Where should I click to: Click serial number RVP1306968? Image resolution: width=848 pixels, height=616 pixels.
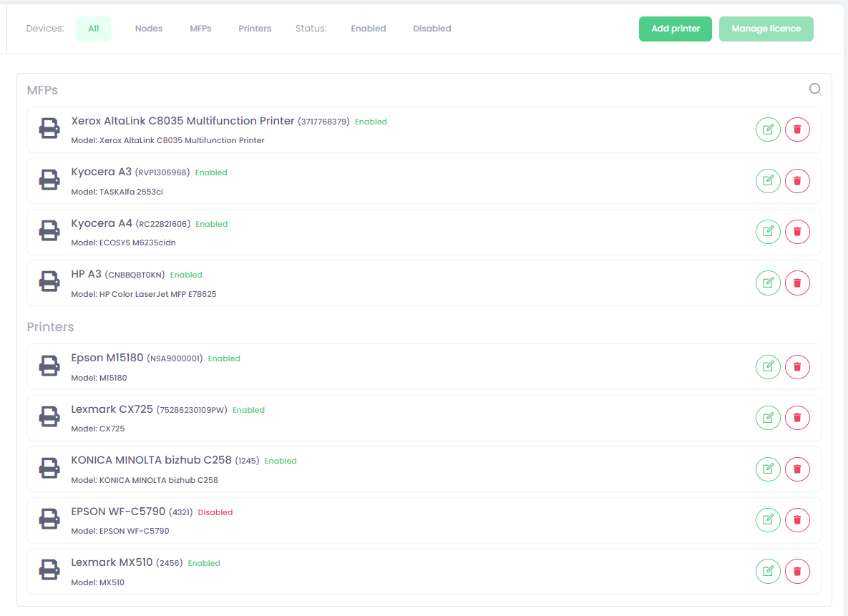pos(162,172)
